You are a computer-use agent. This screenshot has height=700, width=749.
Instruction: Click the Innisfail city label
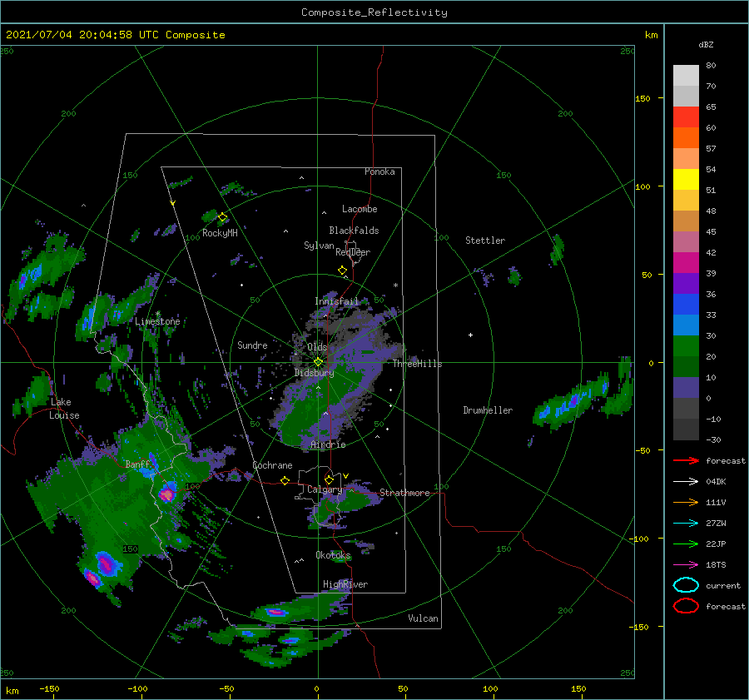click(336, 301)
